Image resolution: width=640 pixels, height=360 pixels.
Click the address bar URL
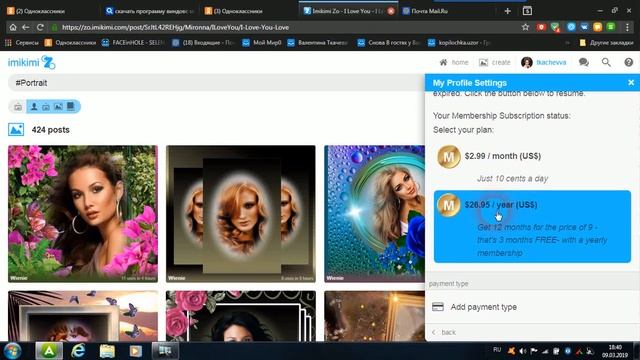176,27
